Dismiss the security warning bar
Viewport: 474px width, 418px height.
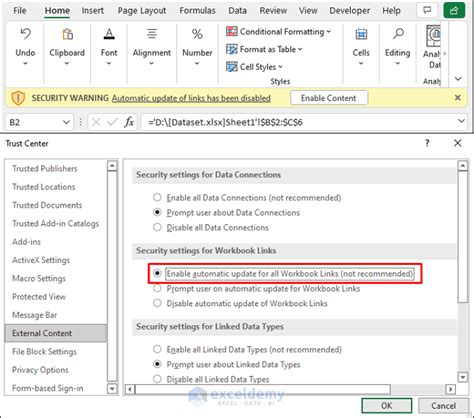458,98
